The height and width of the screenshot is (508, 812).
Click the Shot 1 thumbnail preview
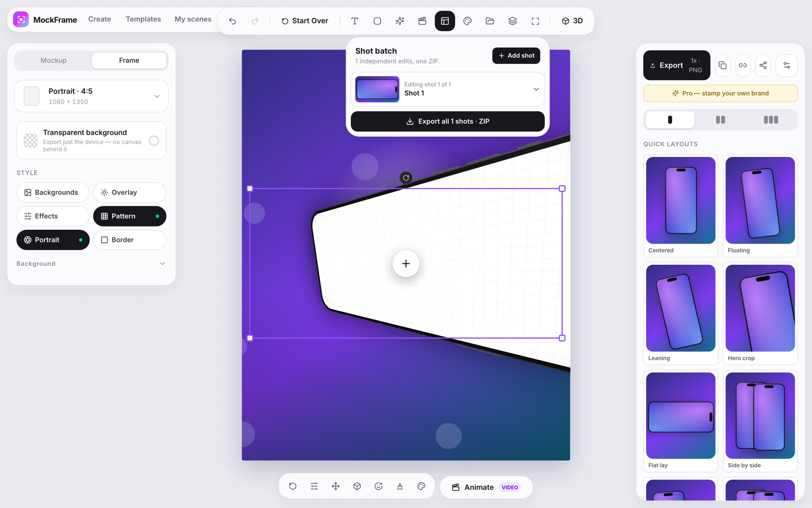click(377, 89)
